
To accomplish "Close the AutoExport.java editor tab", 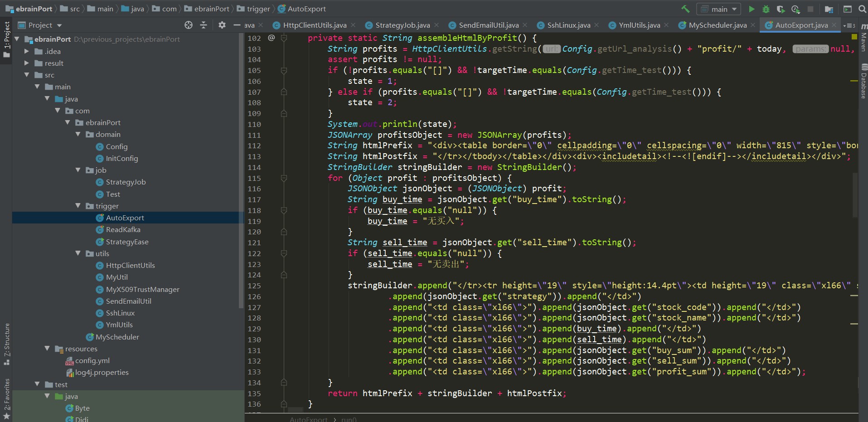I will [834, 25].
